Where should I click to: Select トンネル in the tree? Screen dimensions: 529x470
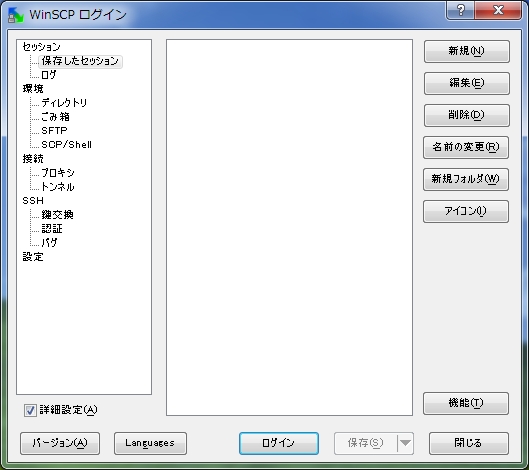pos(58,187)
